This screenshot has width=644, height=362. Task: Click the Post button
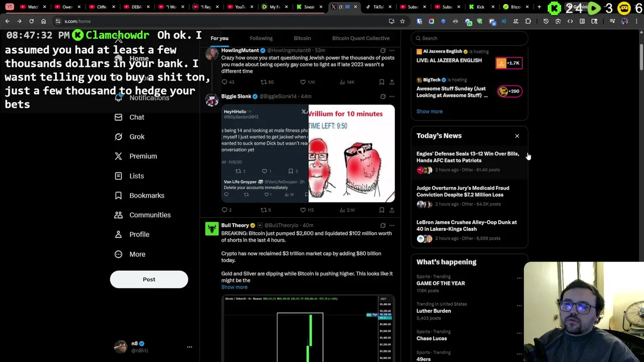click(149, 280)
